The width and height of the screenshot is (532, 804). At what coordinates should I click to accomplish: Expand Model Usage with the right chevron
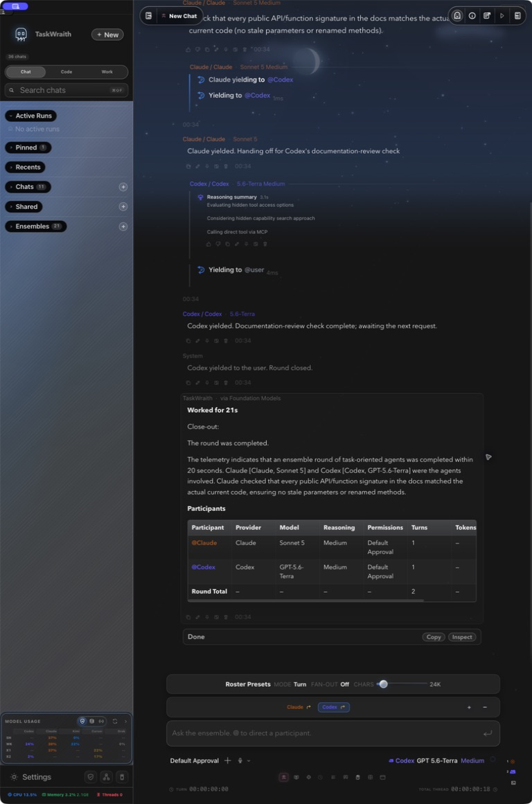(125, 722)
